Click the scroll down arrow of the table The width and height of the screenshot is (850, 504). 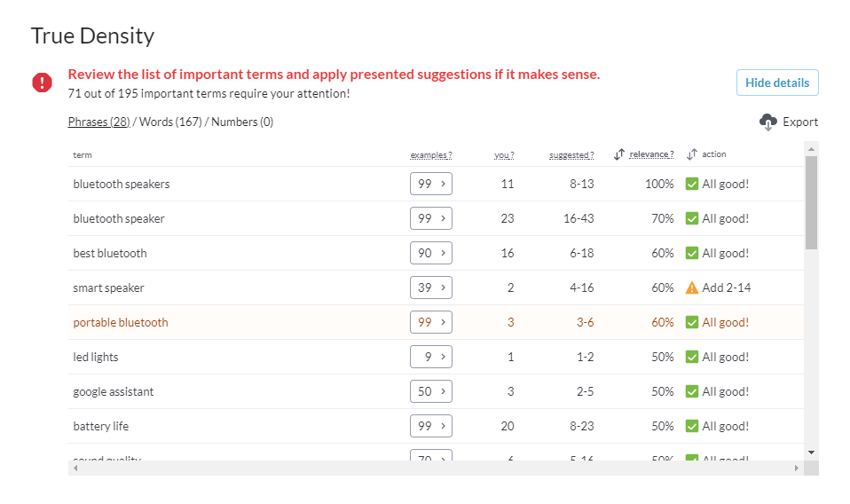pos(811,453)
